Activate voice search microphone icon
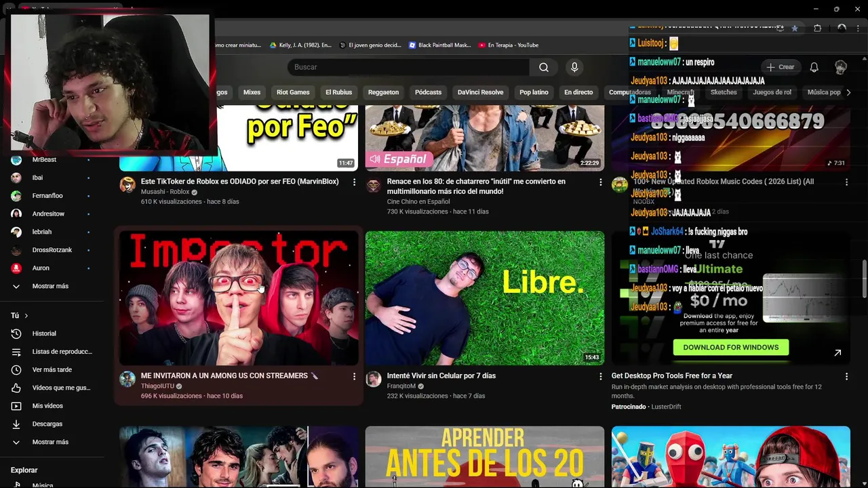Screen dimensions: 868x488 point(574,67)
